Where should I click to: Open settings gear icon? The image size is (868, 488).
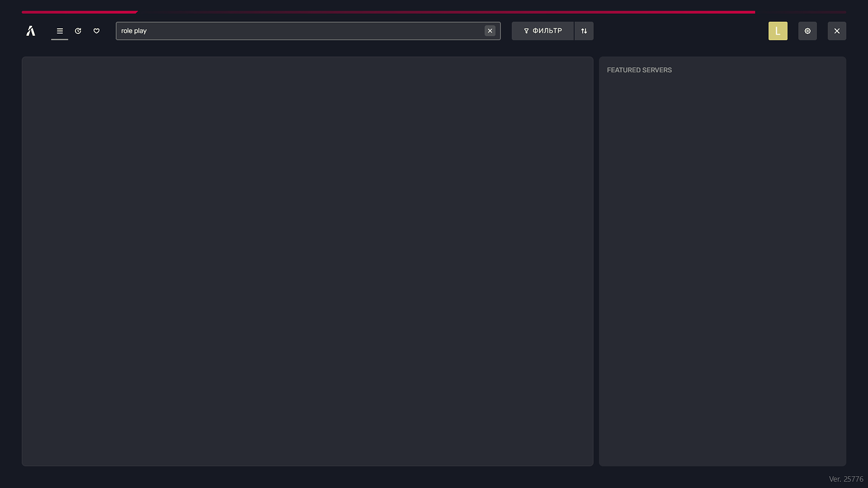[x=808, y=31]
